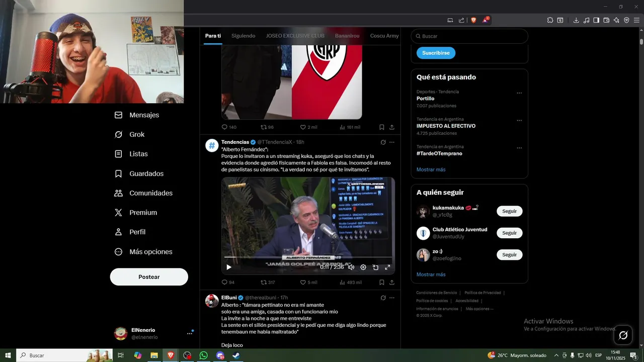
Task: Open Brave VPN shield icon
Action: 626,20
